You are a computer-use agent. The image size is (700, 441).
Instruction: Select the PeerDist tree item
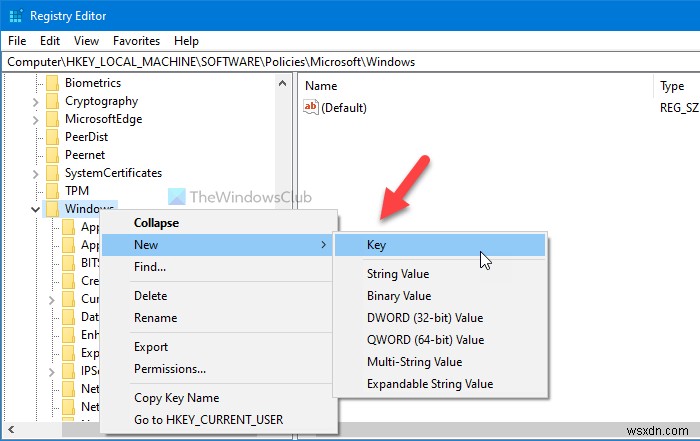(87, 137)
